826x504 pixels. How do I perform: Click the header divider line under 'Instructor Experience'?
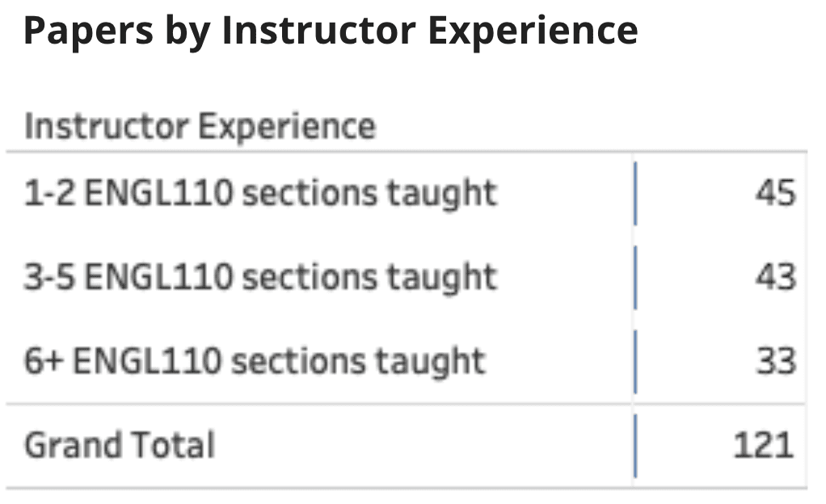point(407,152)
